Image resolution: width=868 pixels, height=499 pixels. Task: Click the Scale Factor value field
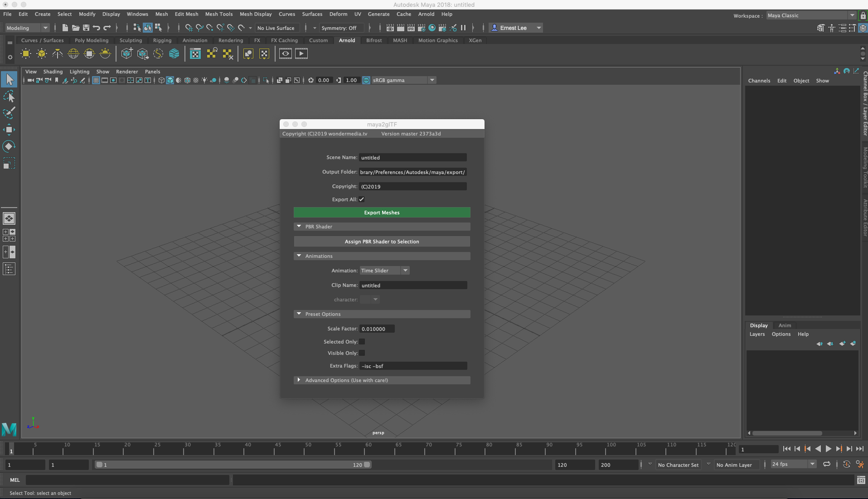pyautogui.click(x=377, y=328)
